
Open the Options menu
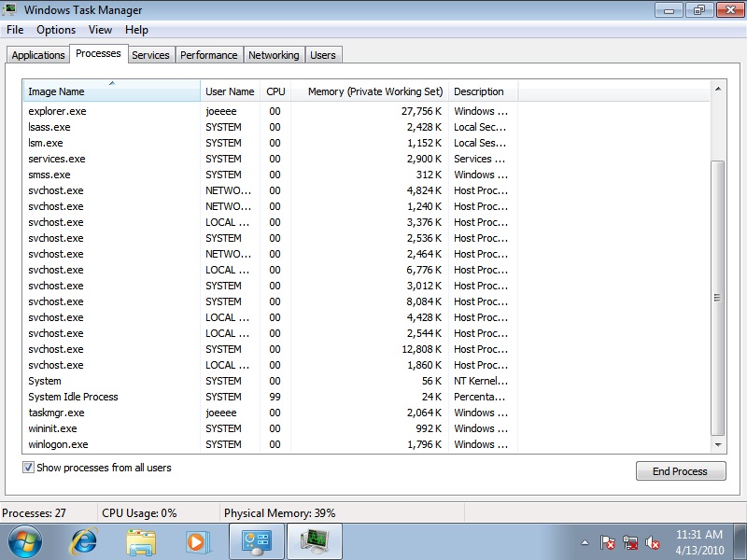click(x=56, y=30)
